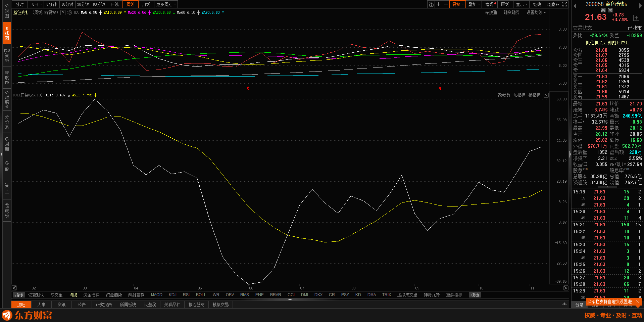The height and width of the screenshot is (322, 644).
Task: Toggle the 指标 button in indicator bar
Action: tap(19, 295)
